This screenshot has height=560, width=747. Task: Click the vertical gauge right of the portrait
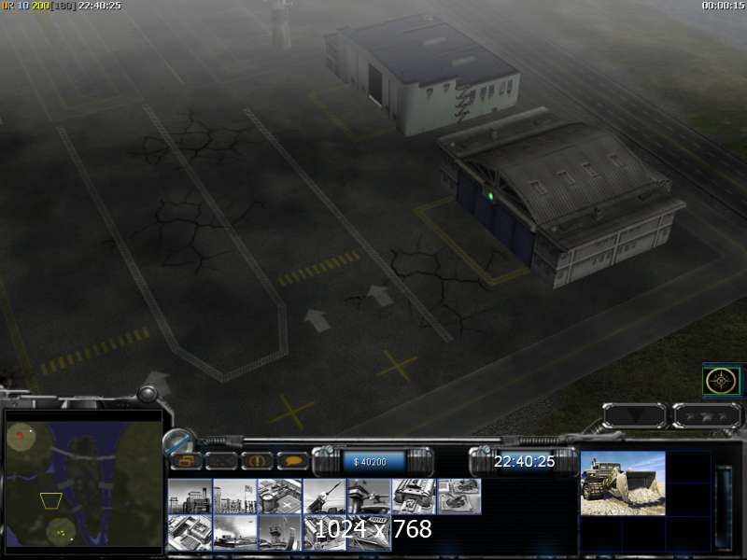[725, 507]
